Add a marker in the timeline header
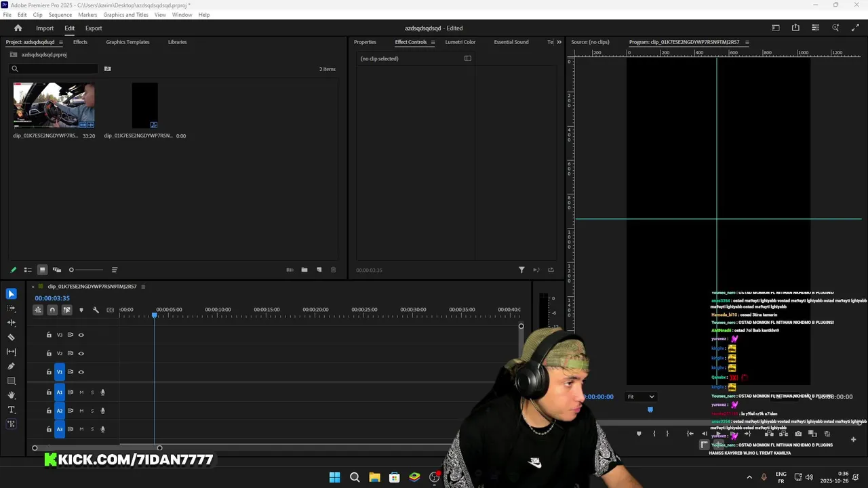This screenshot has width=868, height=488. [x=81, y=310]
